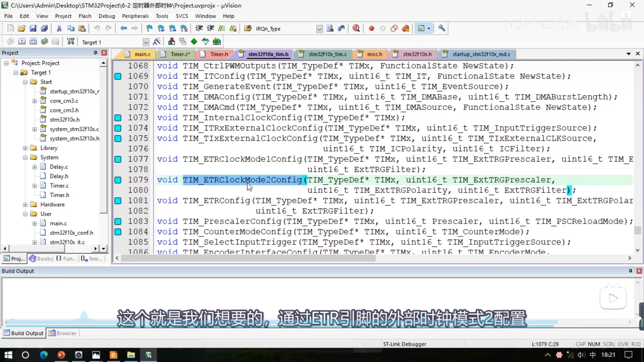Switch to stm32f10x_tim.c tab

[x=327, y=54]
